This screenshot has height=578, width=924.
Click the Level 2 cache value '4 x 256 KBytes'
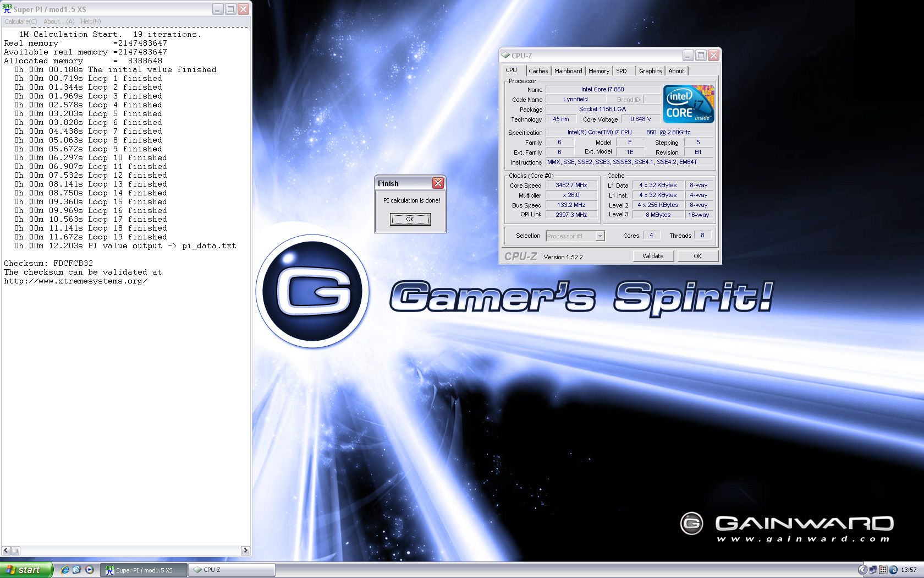point(658,205)
